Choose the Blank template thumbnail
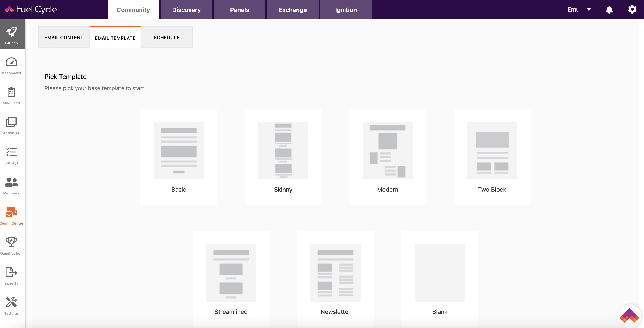This screenshot has height=328, width=644. point(440,273)
